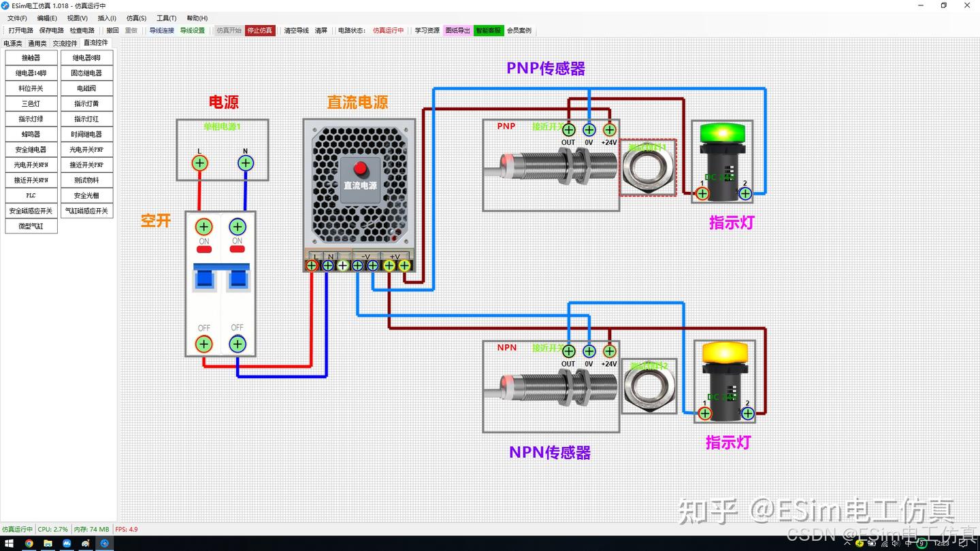Select the 测试物料 component in the palette
Viewport: 980px width, 551px height.
click(86, 180)
